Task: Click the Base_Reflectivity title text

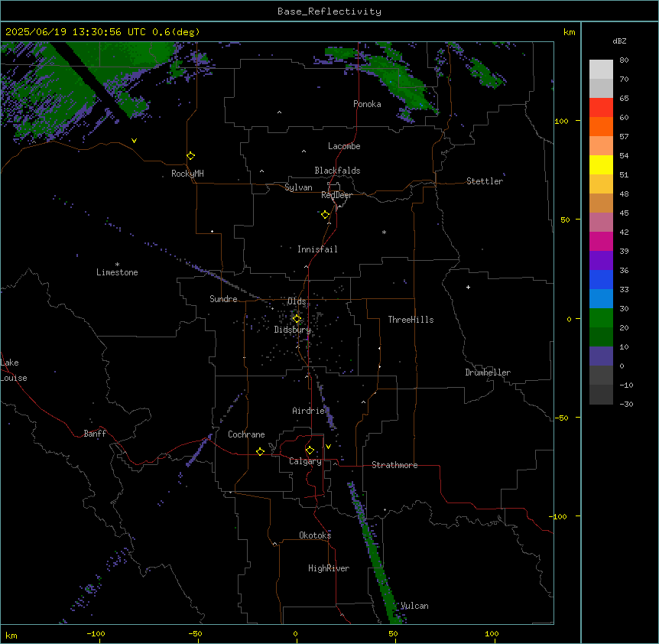Action: point(329,11)
